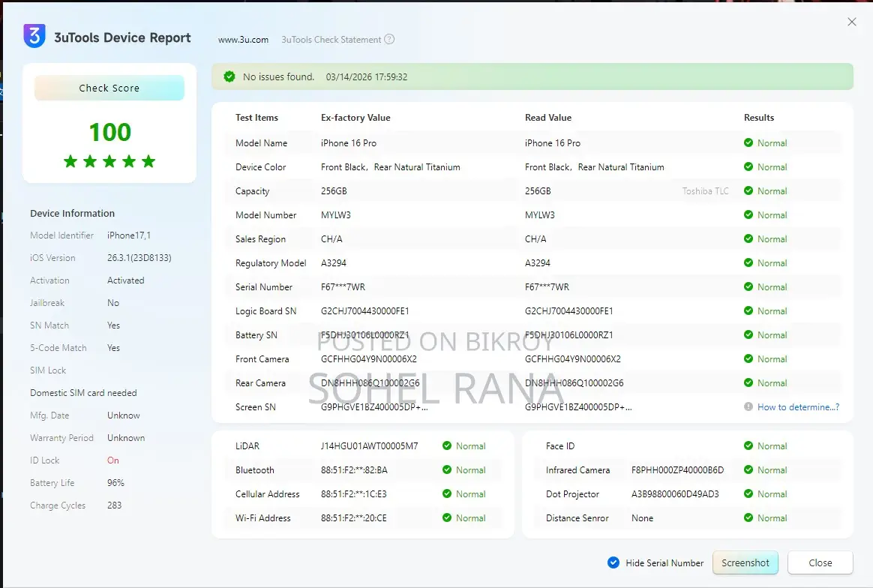Click the Check Score button
This screenshot has width=873, height=588.
(x=109, y=88)
